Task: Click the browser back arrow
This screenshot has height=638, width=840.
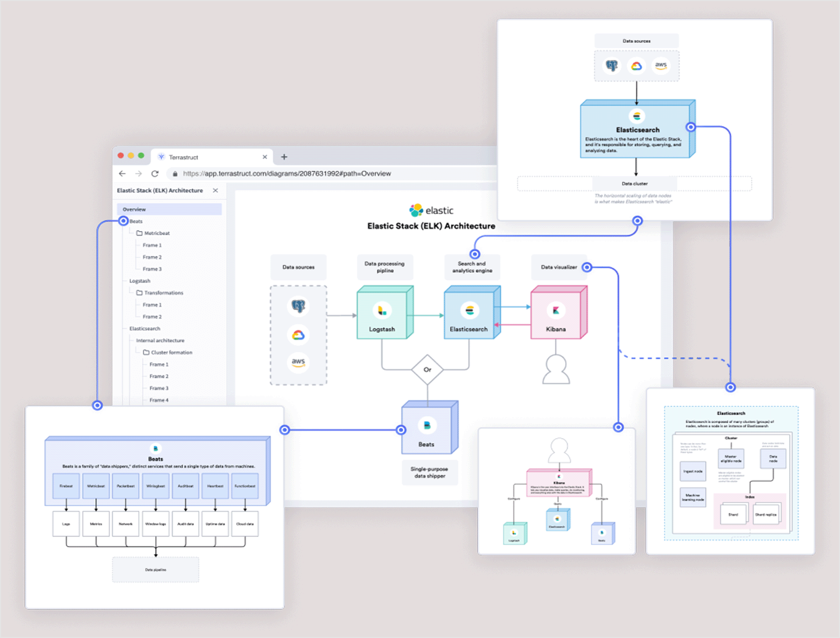Action: (x=122, y=173)
